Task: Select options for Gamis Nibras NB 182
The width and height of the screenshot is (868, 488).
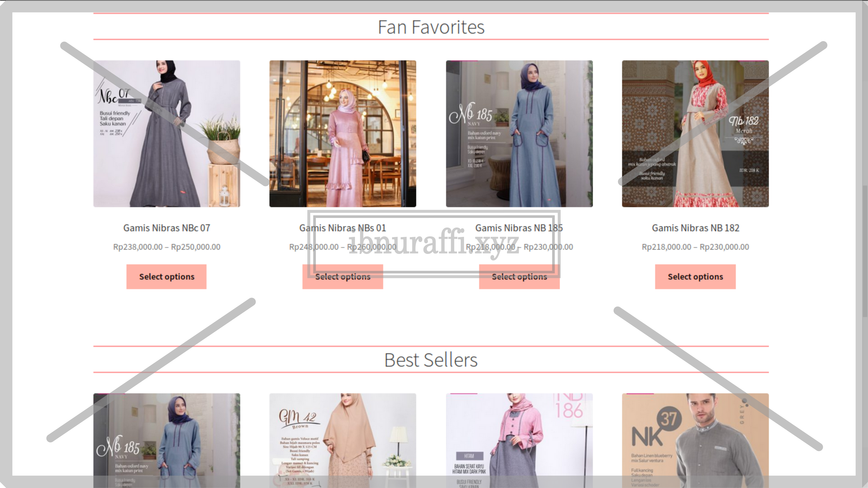Action: pyautogui.click(x=695, y=277)
